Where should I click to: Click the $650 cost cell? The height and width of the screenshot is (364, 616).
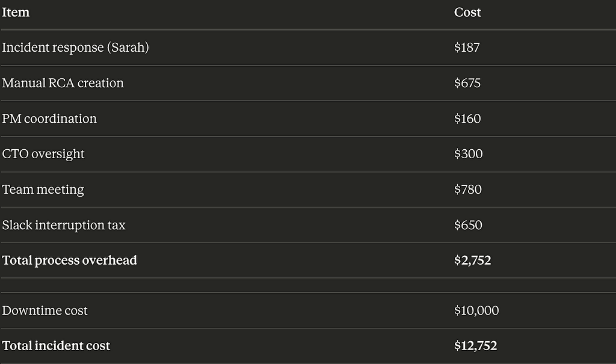pyautogui.click(x=468, y=225)
